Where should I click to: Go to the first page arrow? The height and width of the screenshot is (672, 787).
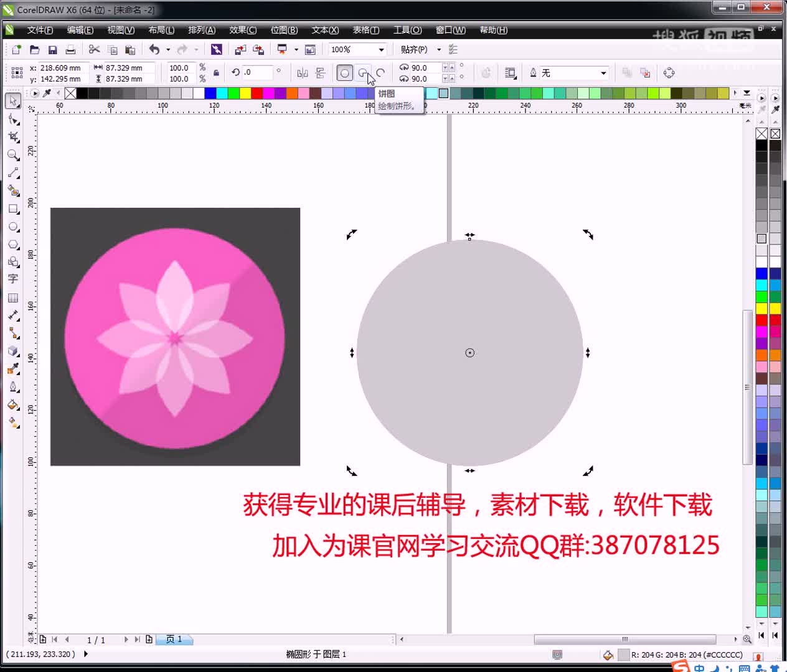[x=55, y=639]
